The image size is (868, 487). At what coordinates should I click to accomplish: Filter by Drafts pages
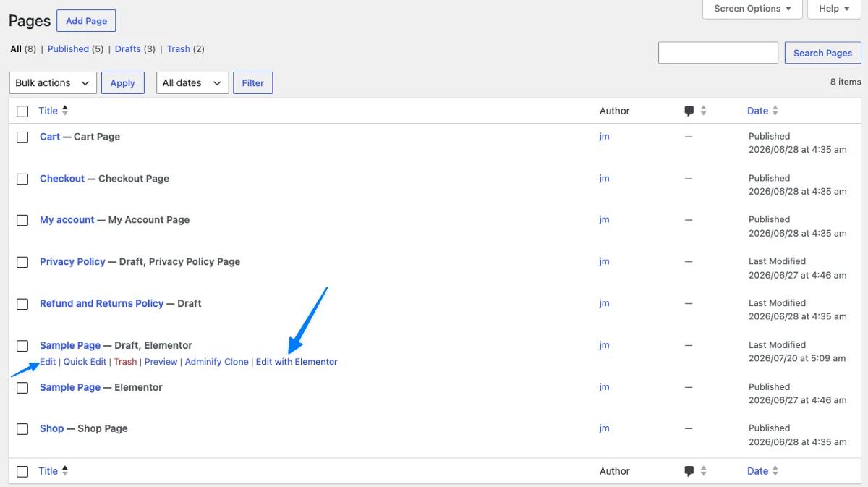click(127, 49)
